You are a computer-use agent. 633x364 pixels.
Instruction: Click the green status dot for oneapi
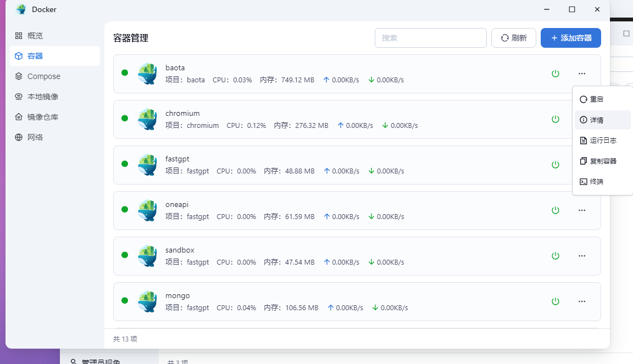pos(125,209)
